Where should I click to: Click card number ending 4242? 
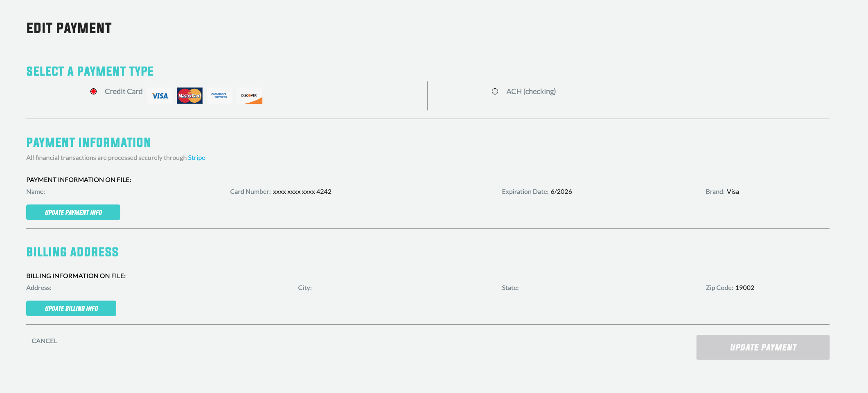pyautogui.click(x=302, y=192)
